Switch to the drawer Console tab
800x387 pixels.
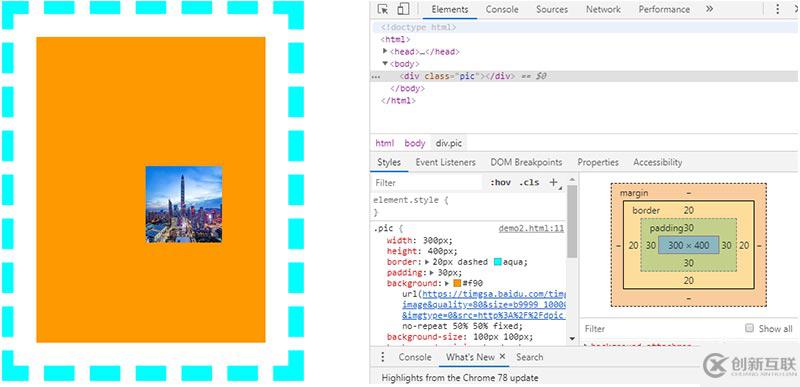pos(415,357)
